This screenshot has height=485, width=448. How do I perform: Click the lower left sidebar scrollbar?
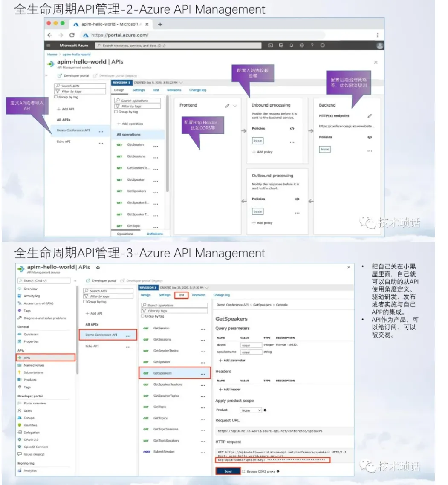pyautogui.click(x=77, y=329)
